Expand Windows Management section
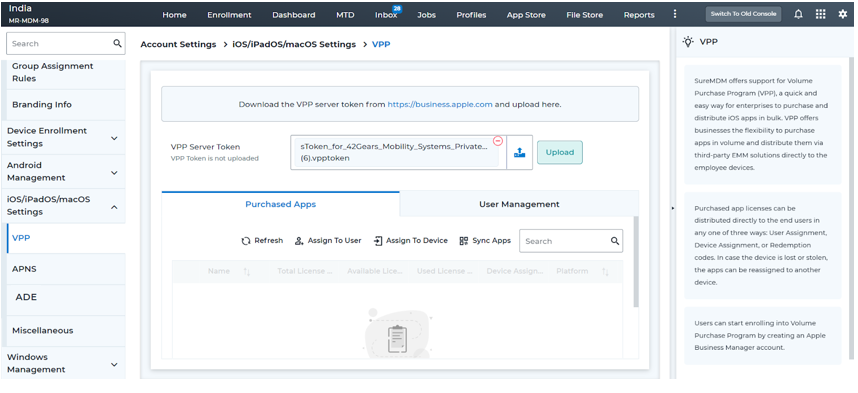 click(114, 364)
